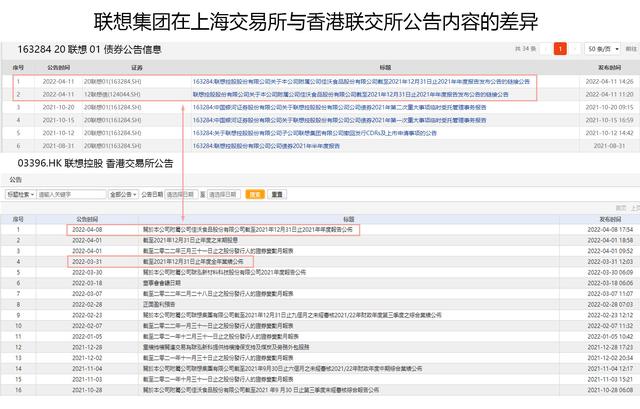
Task: Click the 证券 column header
Action: 137,67
